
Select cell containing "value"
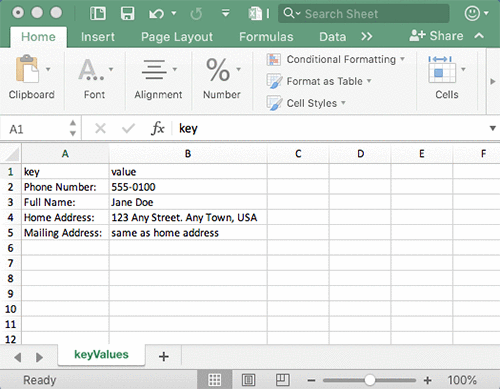[x=188, y=172]
